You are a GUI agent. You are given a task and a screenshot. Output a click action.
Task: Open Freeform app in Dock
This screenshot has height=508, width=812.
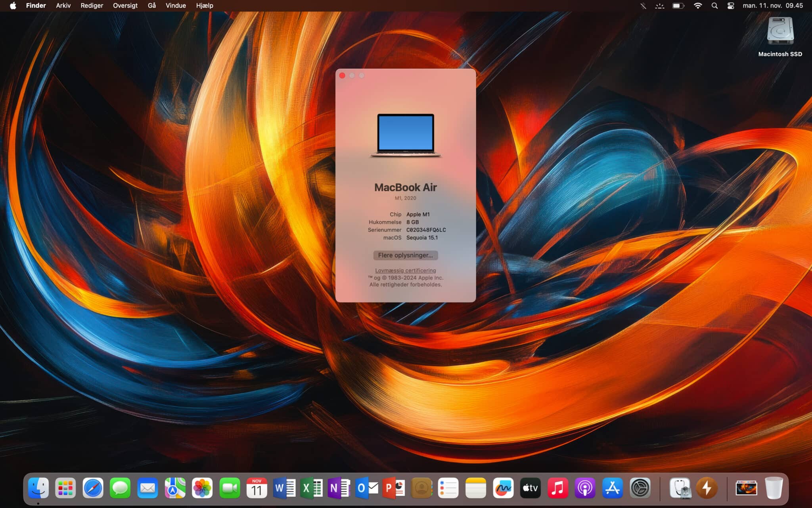(503, 488)
